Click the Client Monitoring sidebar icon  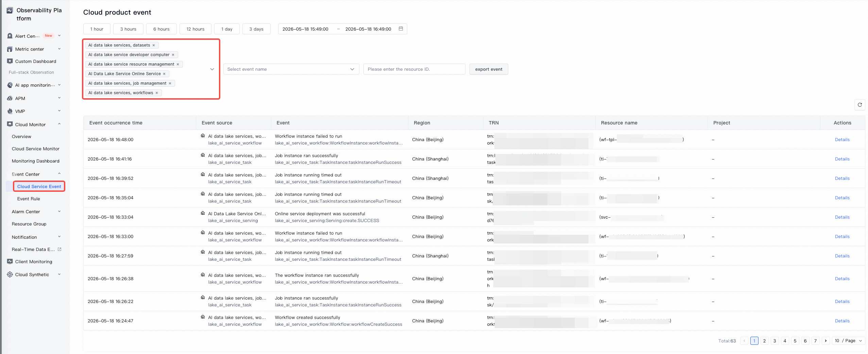(10, 262)
